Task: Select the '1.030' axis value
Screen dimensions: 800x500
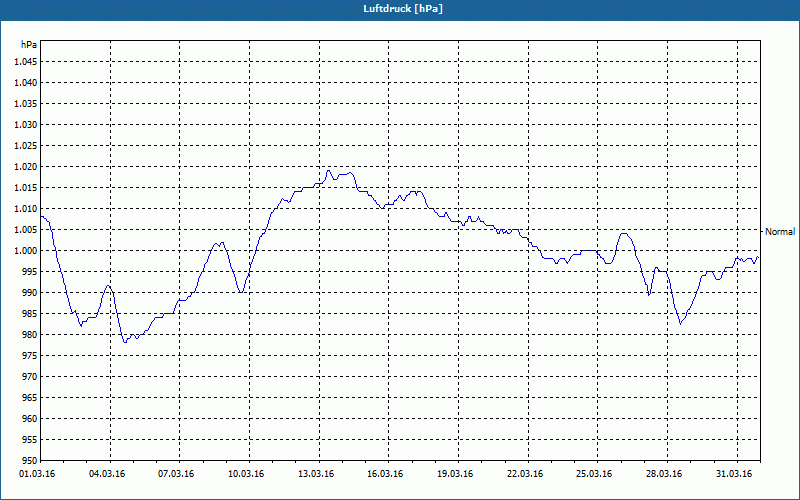Action: [x=27, y=124]
